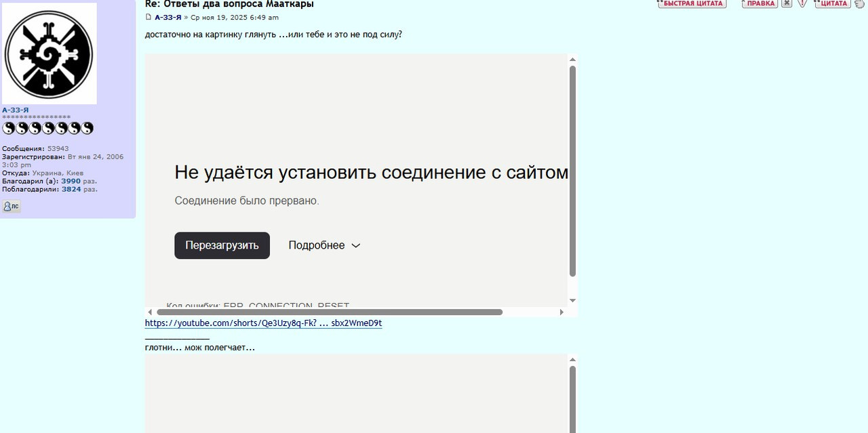Click the report post exclamation icon

point(802,3)
